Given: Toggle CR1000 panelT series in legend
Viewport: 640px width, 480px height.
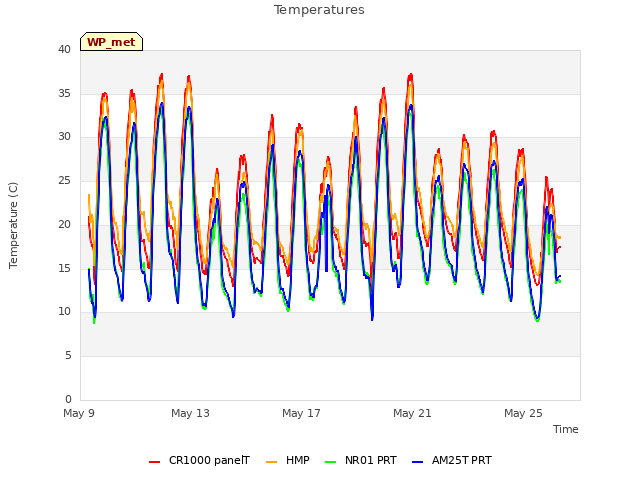Looking at the screenshot, I should [200, 460].
